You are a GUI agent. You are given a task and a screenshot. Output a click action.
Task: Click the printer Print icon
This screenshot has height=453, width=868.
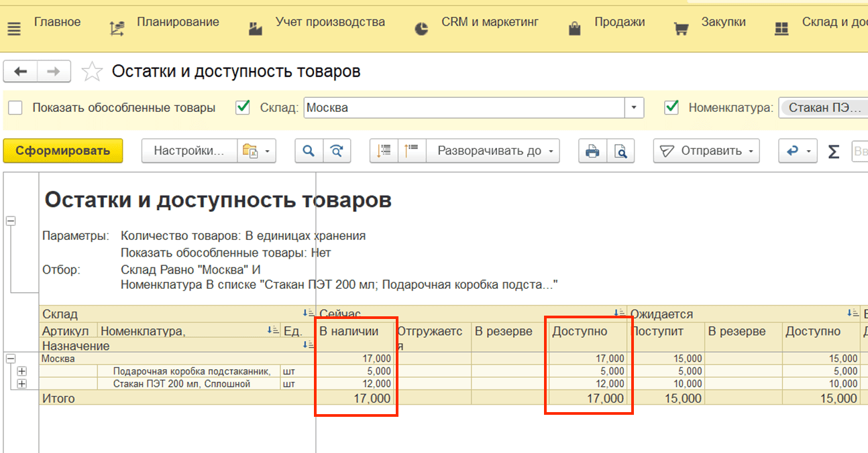[592, 151]
